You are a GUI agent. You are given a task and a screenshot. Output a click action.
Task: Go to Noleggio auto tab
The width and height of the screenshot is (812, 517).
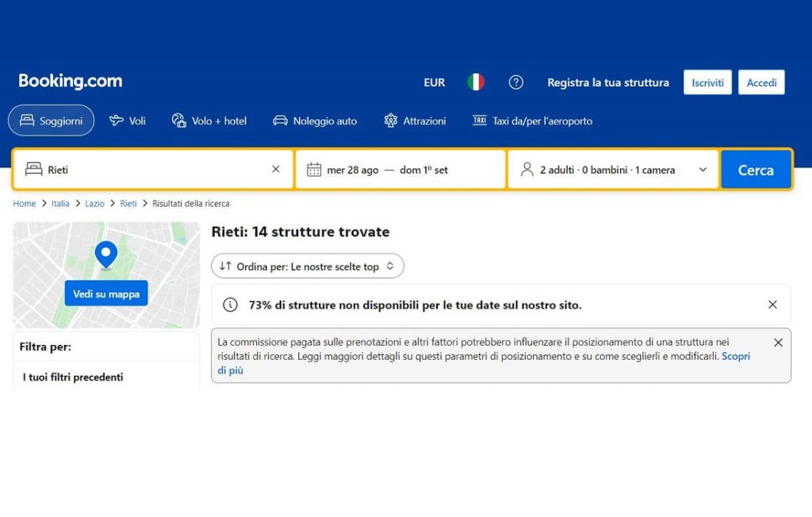[x=315, y=121]
